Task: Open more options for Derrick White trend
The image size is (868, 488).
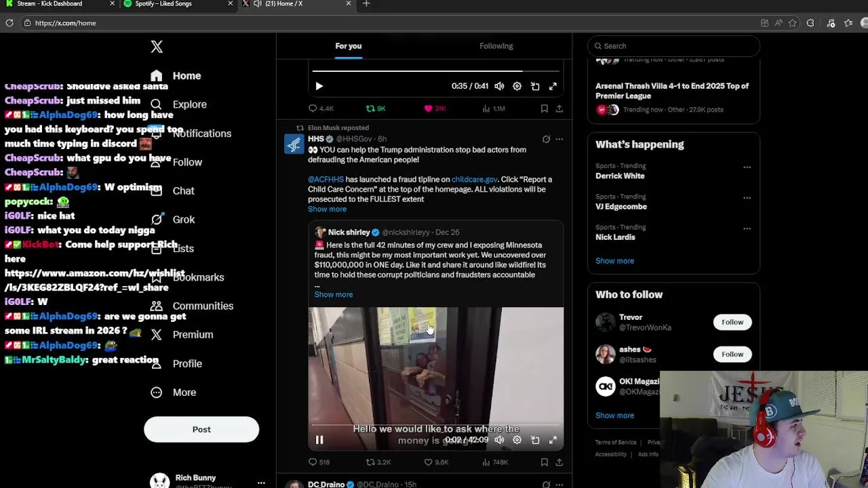Action: [747, 167]
